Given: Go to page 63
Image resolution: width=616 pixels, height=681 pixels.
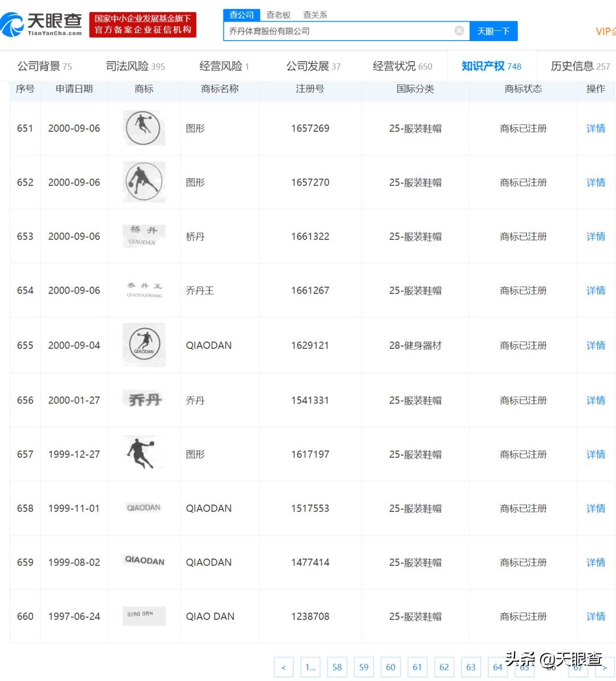Looking at the screenshot, I should [x=471, y=667].
